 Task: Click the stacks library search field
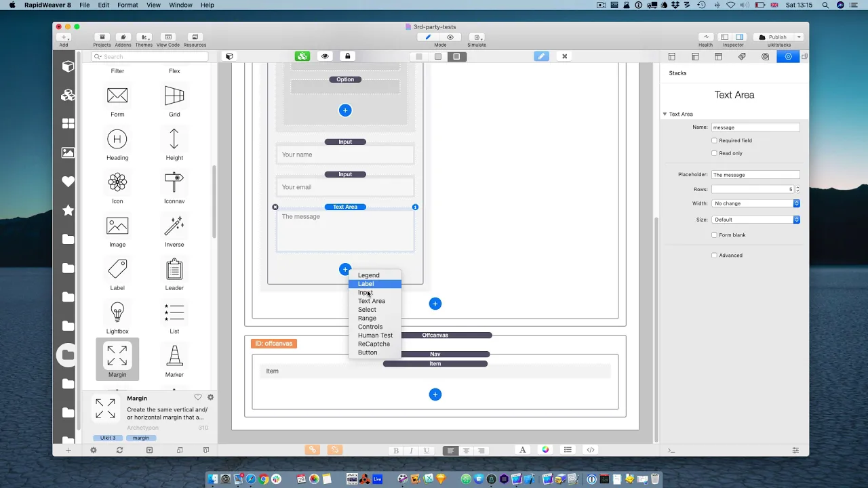coord(150,57)
